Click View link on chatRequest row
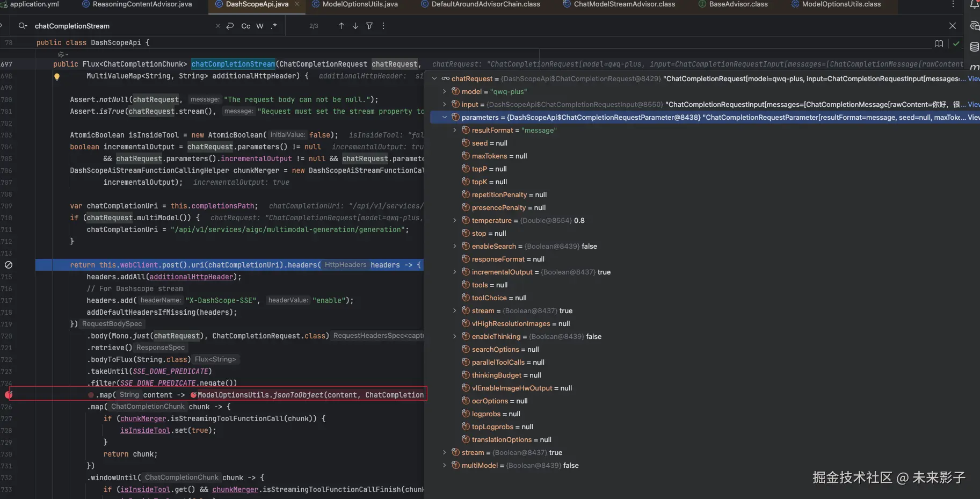The image size is (980, 499). click(973, 78)
